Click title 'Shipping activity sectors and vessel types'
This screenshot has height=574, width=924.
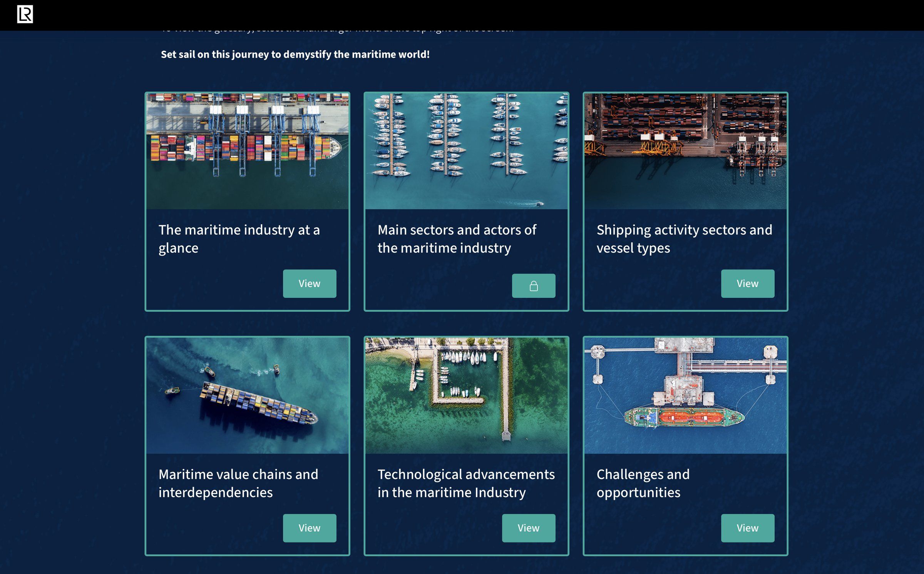coord(684,239)
